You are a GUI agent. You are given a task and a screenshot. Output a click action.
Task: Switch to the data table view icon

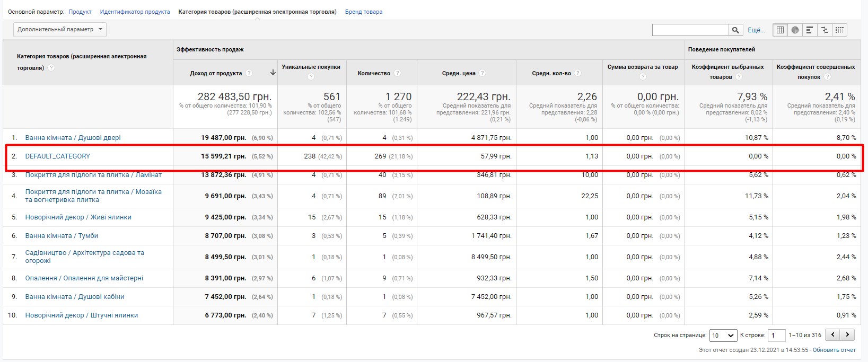pos(780,30)
